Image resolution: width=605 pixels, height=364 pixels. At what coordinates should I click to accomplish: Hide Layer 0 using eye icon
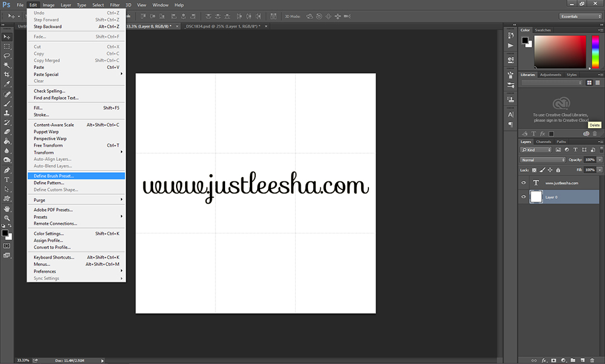pyautogui.click(x=523, y=197)
